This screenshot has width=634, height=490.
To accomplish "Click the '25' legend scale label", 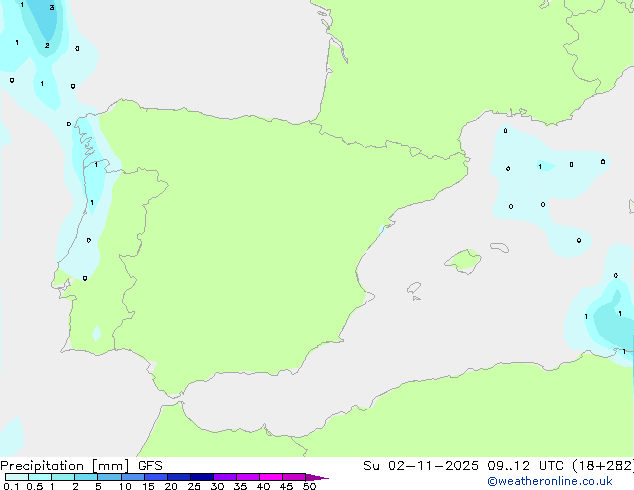I will click(x=194, y=486).
